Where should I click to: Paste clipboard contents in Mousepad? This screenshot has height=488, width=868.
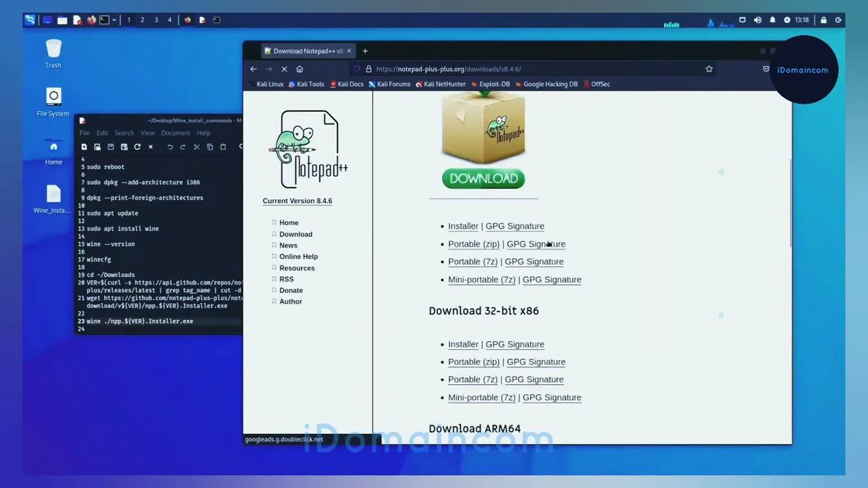click(222, 147)
